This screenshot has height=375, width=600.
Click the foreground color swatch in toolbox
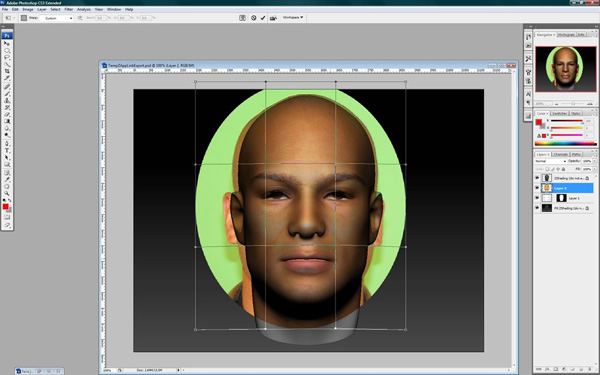coord(5,207)
